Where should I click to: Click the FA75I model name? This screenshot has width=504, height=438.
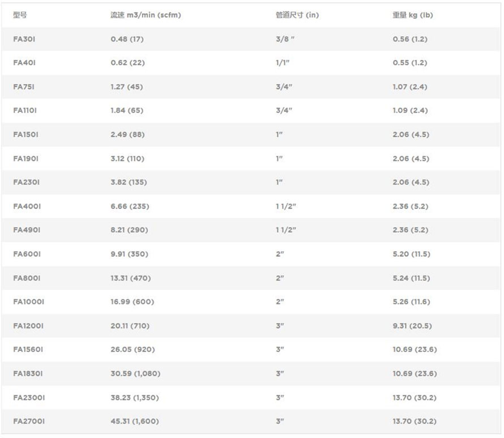(x=24, y=87)
